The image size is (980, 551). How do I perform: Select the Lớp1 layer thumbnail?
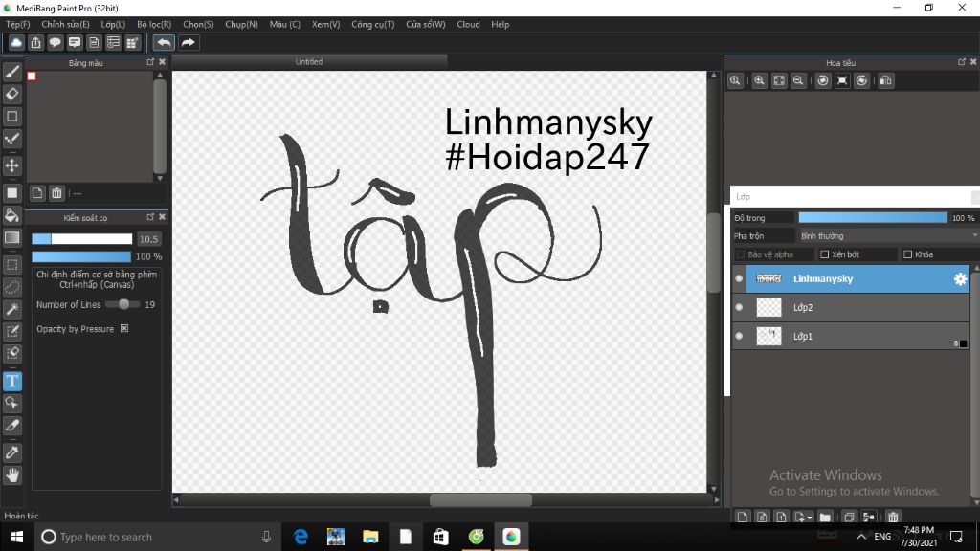[x=768, y=336]
